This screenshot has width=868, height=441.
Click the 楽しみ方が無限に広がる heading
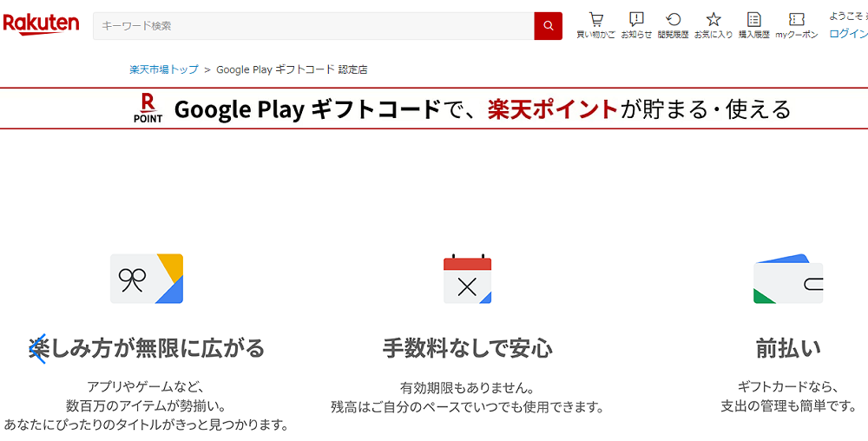coord(147,349)
